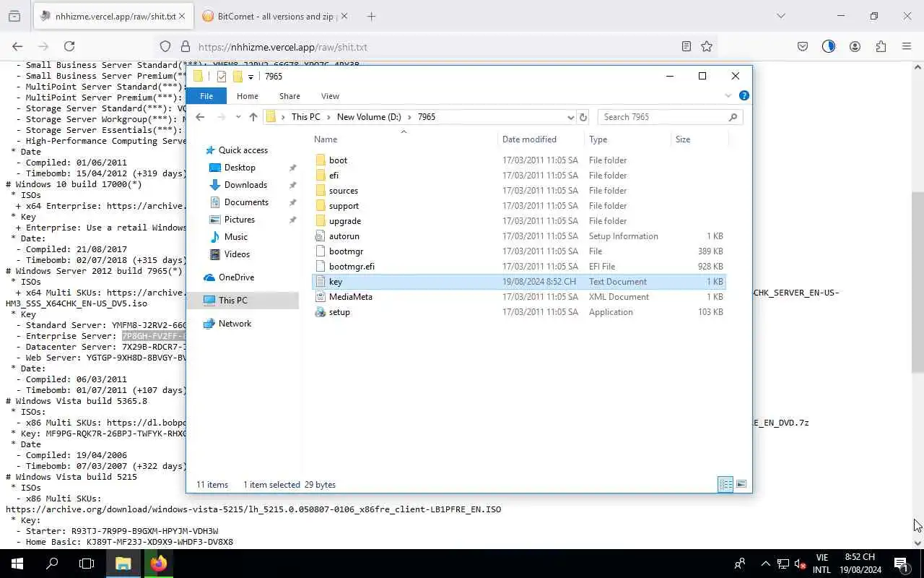The width and height of the screenshot is (924, 578).
Task: Select the boot folder icon
Action: coord(321,160)
